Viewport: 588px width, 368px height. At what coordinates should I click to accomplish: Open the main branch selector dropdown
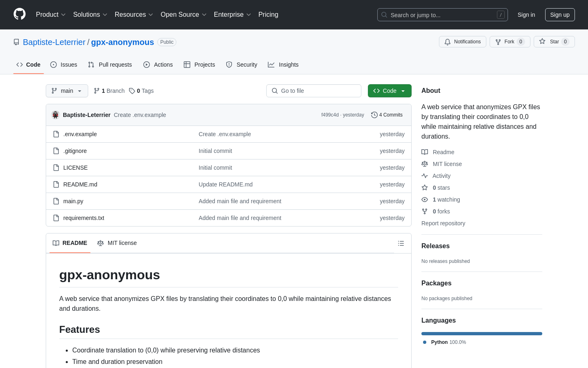(67, 91)
